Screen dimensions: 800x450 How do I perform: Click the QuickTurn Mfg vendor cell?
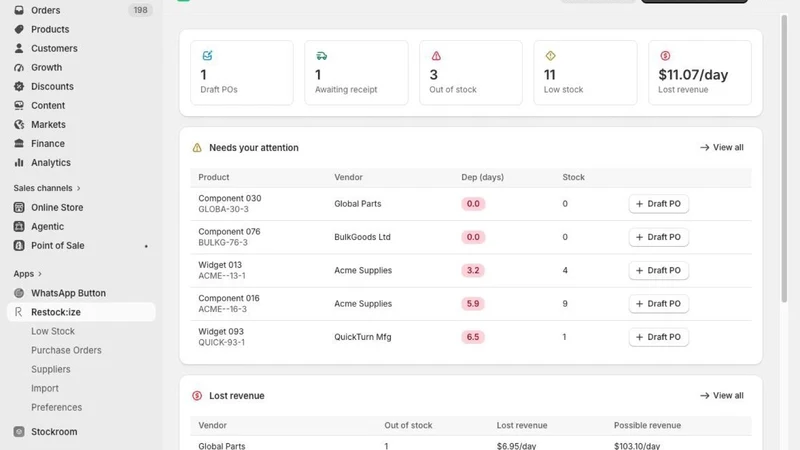[x=363, y=337]
